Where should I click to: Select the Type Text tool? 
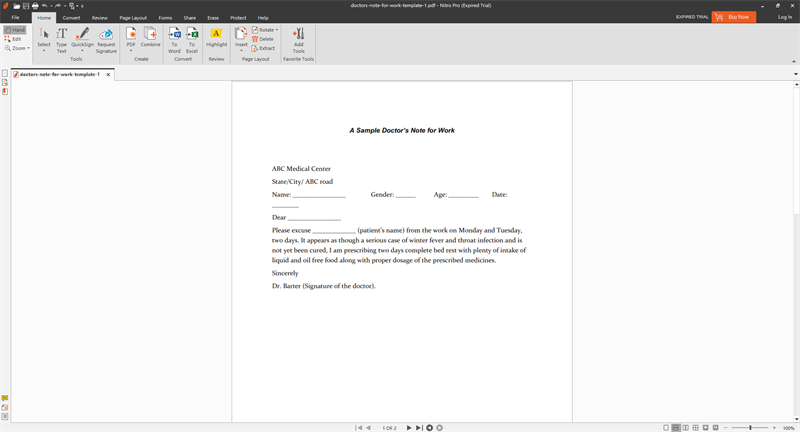tap(61, 40)
